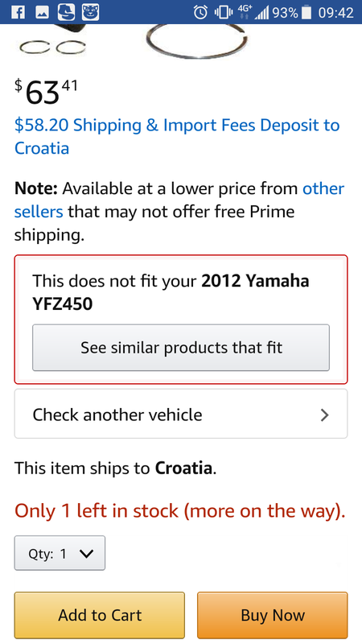
Task: Tap the clock time in status bar
Action: [335, 12]
